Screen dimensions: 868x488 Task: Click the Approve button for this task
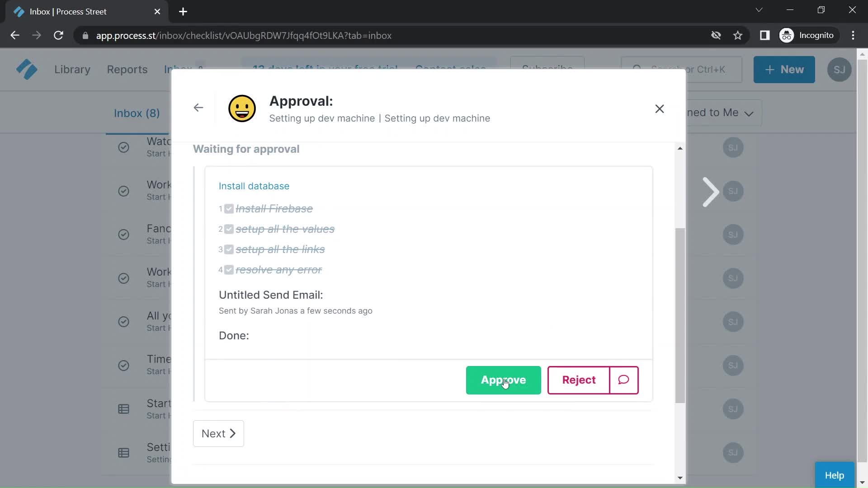503,380
